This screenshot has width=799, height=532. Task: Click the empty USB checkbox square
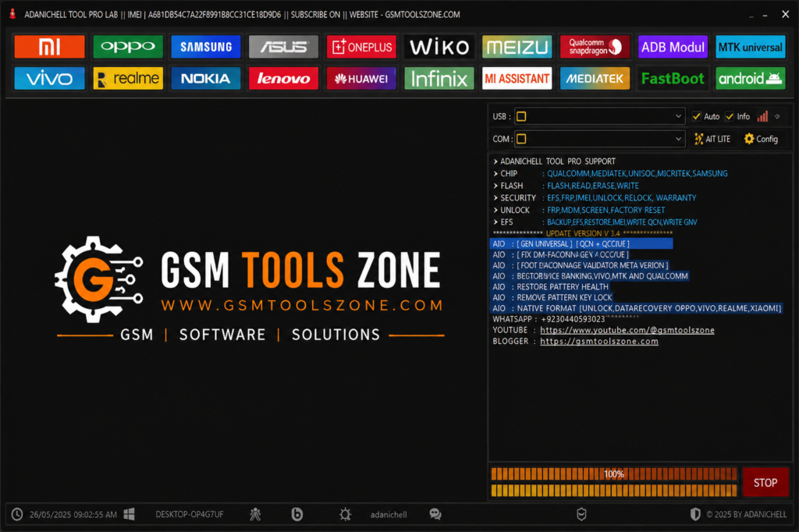(x=521, y=116)
